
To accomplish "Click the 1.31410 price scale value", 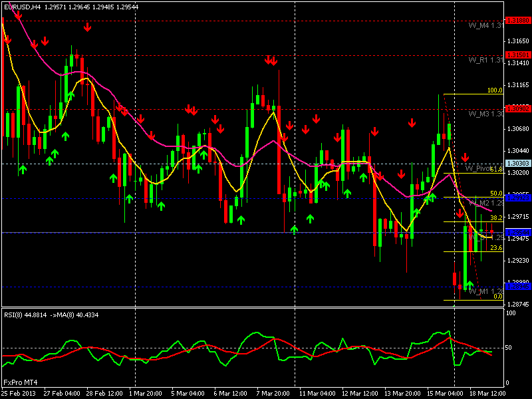I will tap(518, 63).
